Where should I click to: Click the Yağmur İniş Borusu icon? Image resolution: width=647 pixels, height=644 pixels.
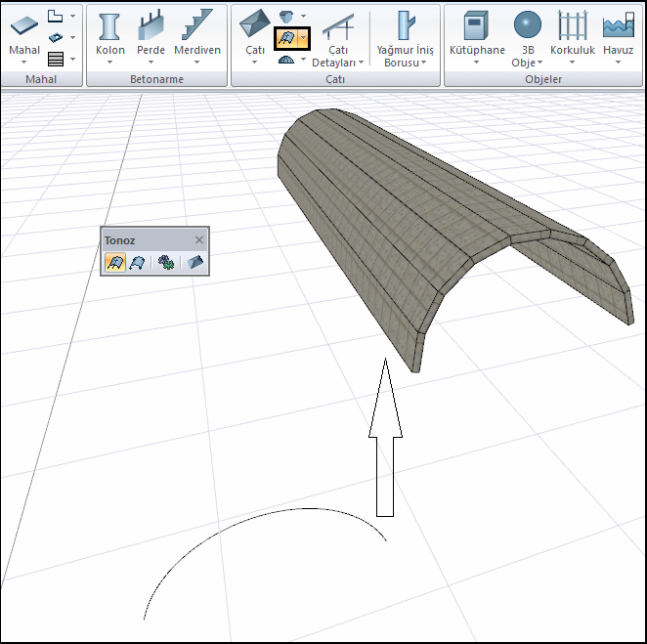pyautogui.click(x=404, y=27)
